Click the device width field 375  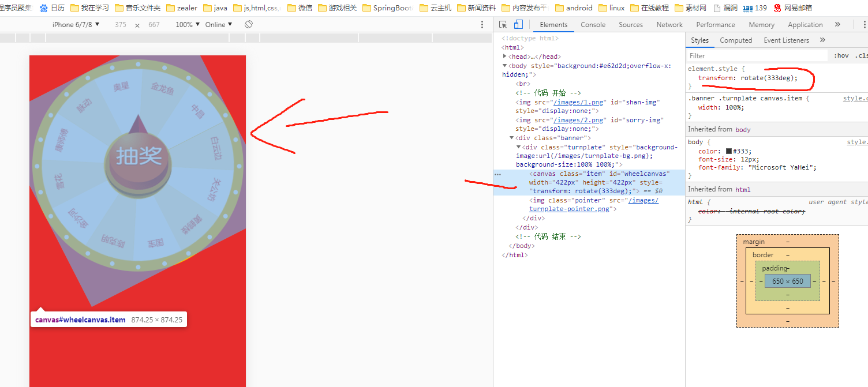click(x=120, y=25)
